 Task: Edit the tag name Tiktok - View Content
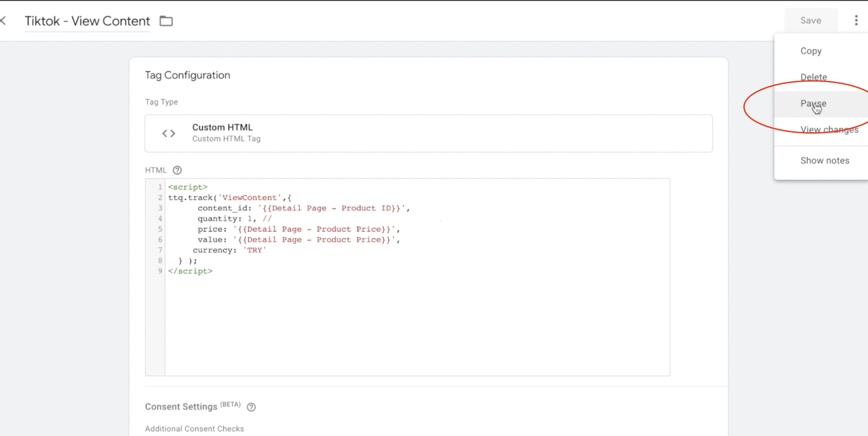(x=87, y=21)
